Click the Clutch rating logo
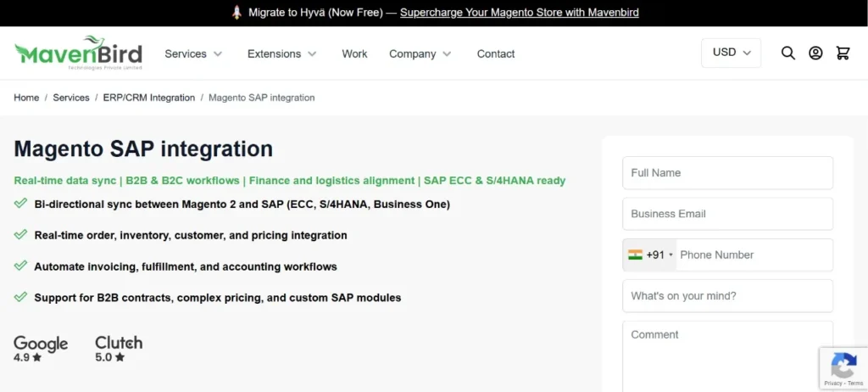Image resolution: width=868 pixels, height=392 pixels. click(x=119, y=342)
